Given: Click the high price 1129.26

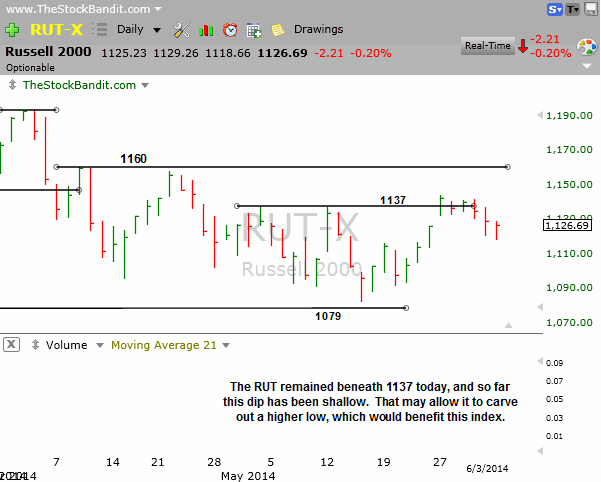Looking at the screenshot, I should 176,53.
